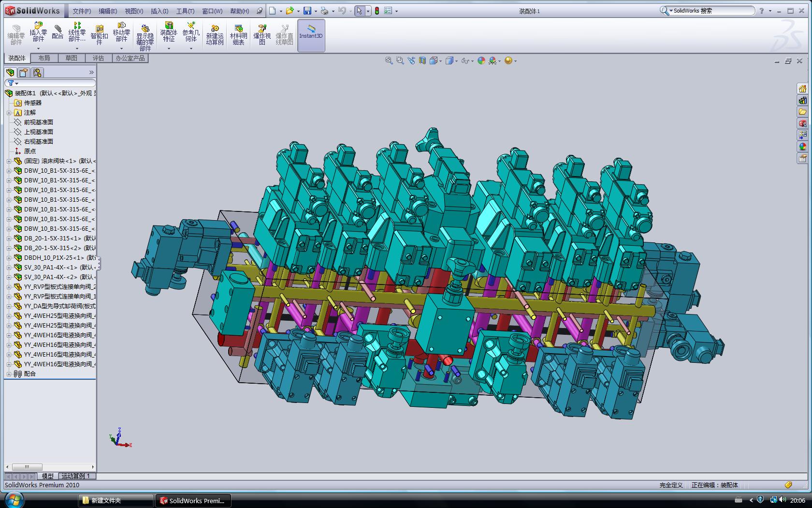Open Display Style dropdown arrow
812x508 pixels.
456,61
